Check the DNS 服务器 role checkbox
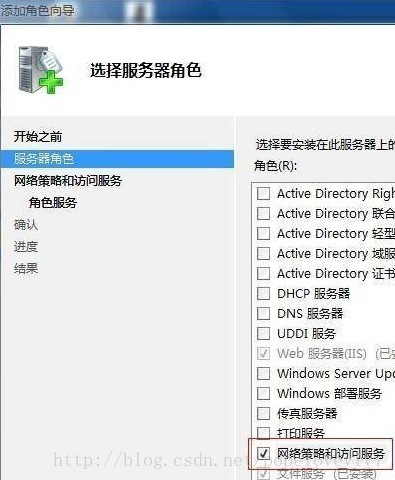This screenshot has height=480, width=395. (263, 313)
